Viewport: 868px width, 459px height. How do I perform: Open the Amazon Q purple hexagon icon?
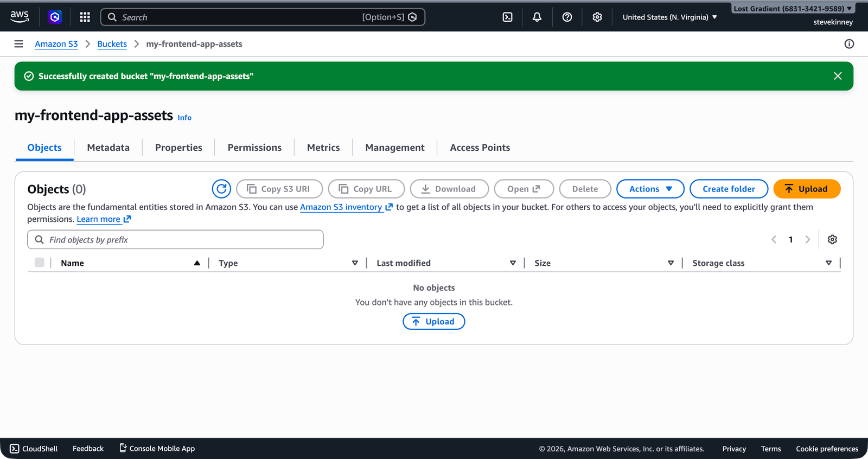pyautogui.click(x=55, y=17)
